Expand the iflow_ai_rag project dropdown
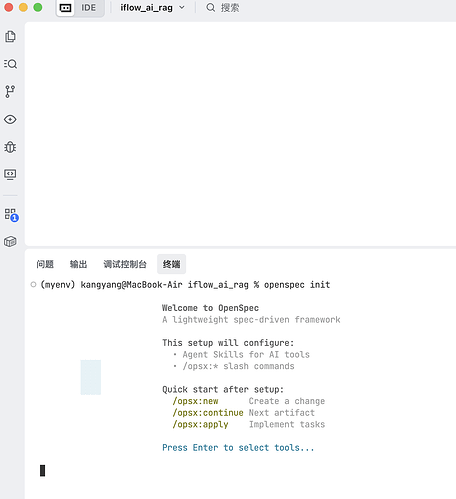The width and height of the screenshot is (456, 499). (152, 8)
